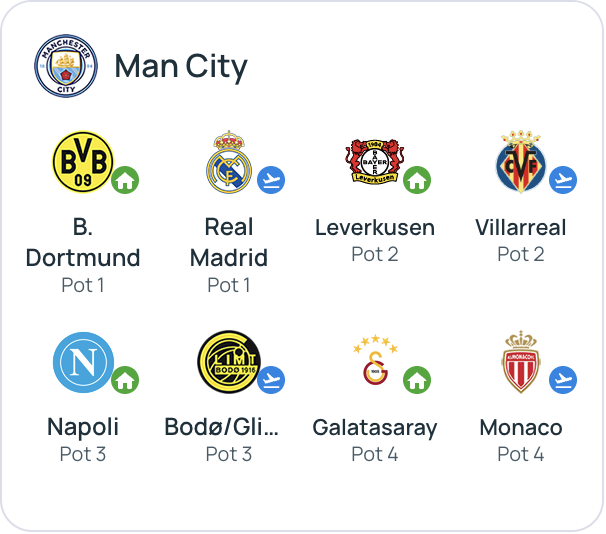Select the truncated Bodø/Gli… name
The image size is (606, 534).
222,428
